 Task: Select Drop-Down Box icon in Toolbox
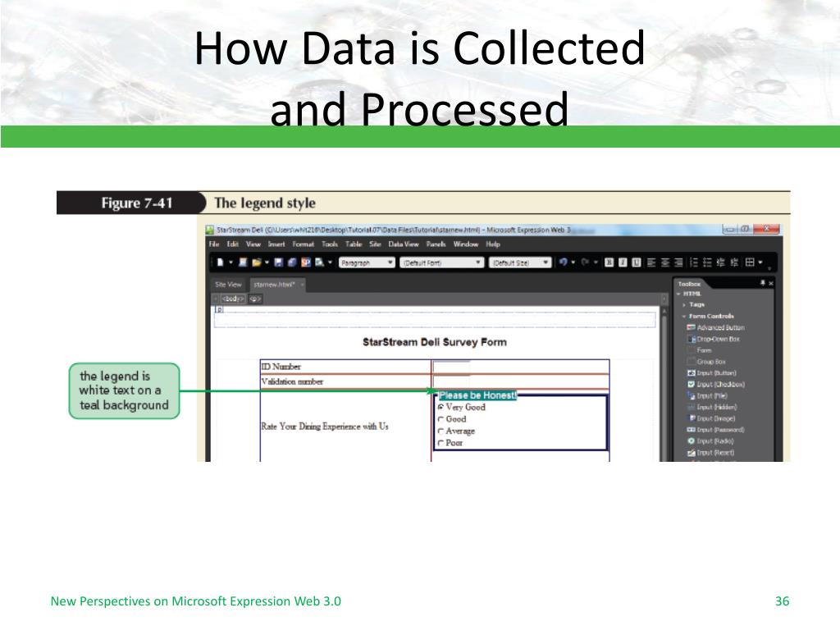(x=691, y=339)
